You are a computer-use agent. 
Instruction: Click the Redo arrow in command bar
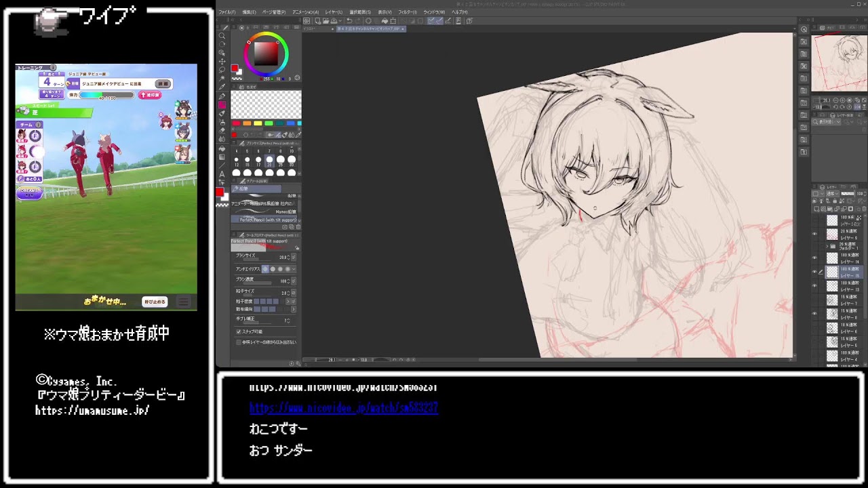[358, 20]
